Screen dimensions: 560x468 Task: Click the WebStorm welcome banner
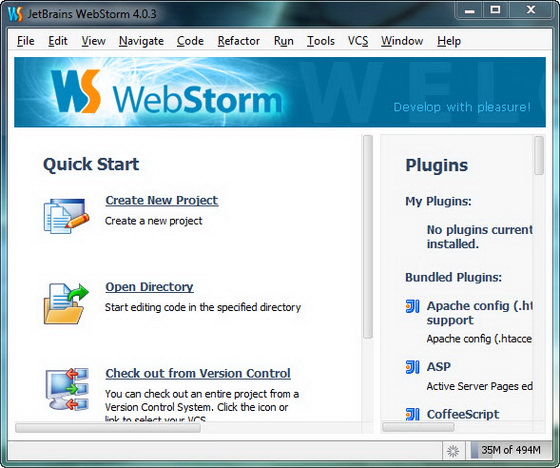[280, 92]
